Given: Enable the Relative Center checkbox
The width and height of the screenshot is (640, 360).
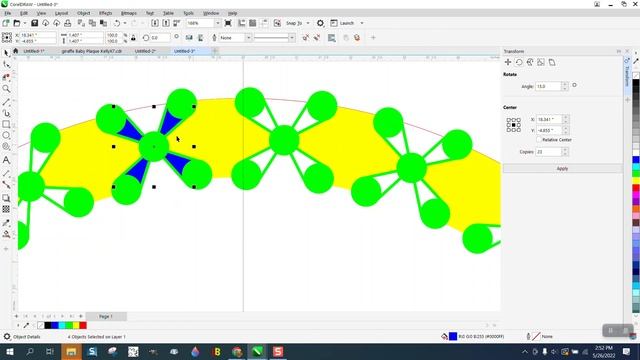Looking at the screenshot, I should tap(539, 140).
